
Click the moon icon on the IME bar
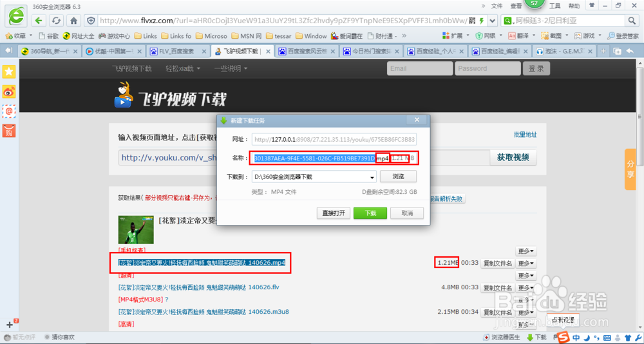pyautogui.click(x=588, y=338)
